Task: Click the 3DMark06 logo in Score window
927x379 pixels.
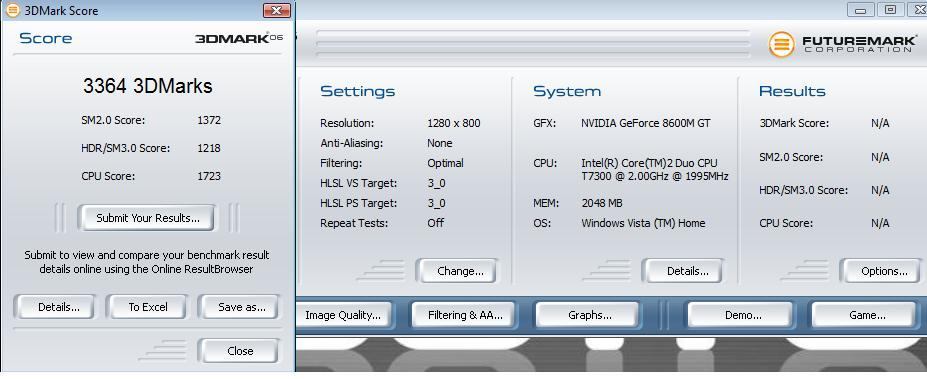Action: (239, 38)
